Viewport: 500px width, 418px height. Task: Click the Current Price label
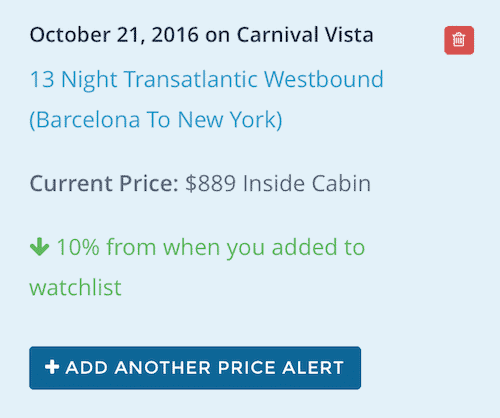coord(104,183)
